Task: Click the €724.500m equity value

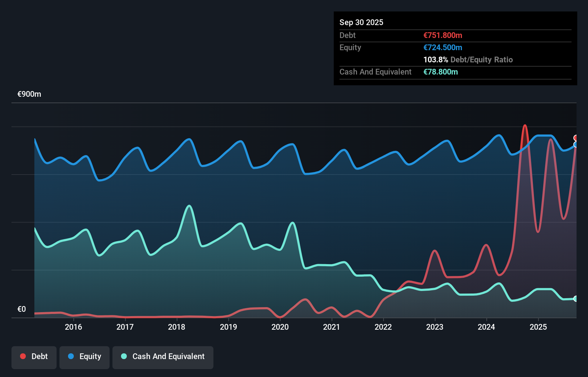Action: pyautogui.click(x=443, y=47)
